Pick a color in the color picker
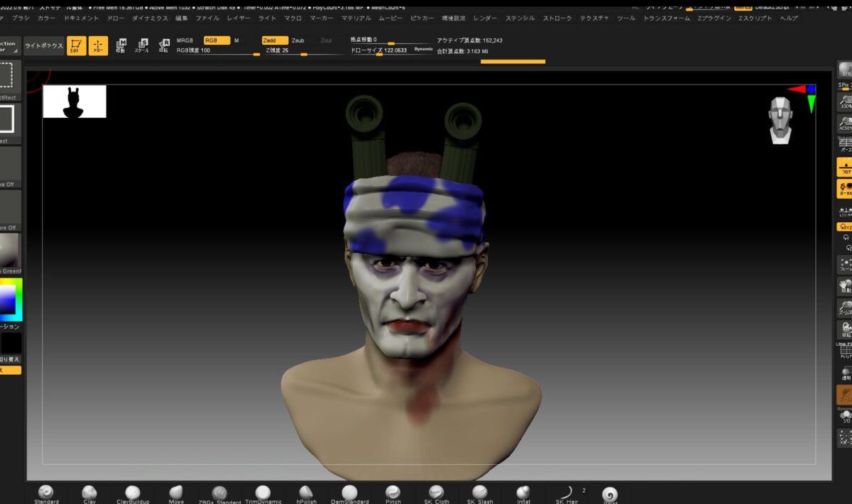Viewport: 852px width, 504px height. 10,300
